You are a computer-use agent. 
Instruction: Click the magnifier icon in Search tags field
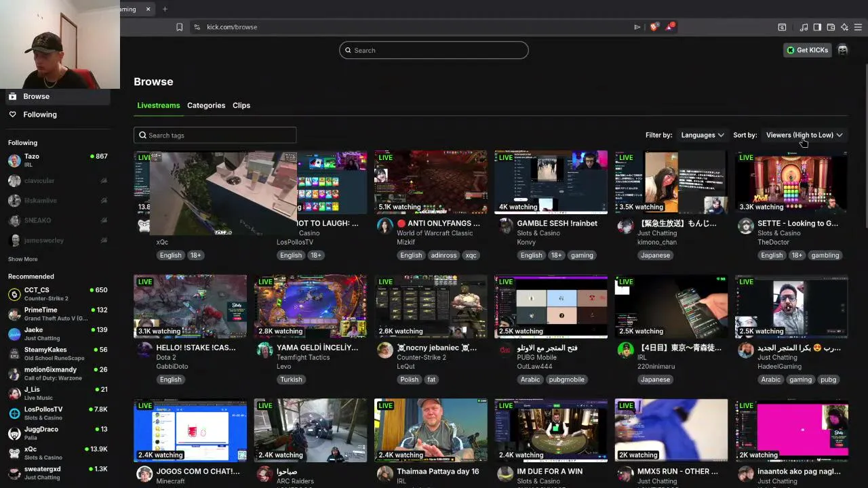[x=142, y=135]
